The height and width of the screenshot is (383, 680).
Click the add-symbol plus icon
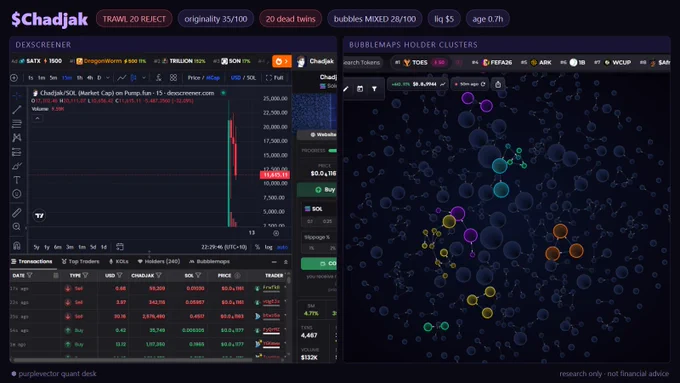click(14, 78)
